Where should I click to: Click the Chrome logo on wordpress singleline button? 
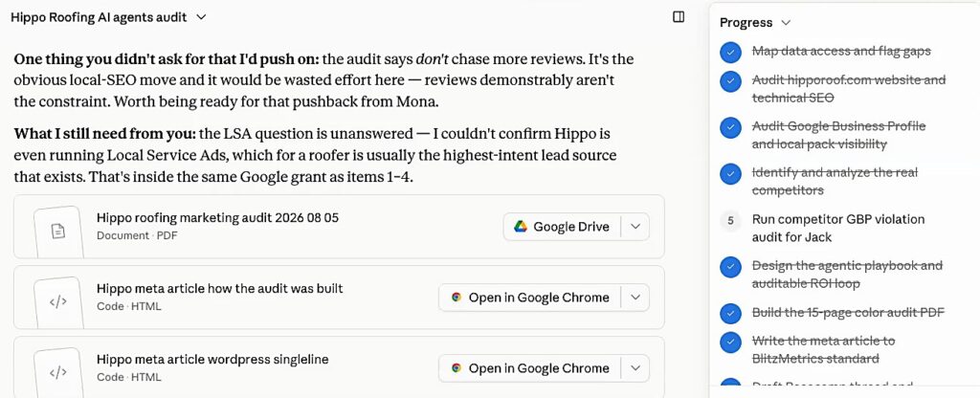coord(457,368)
